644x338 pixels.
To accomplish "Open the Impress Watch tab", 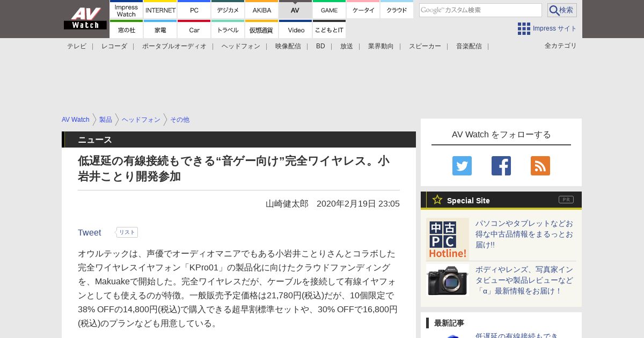I will point(127,10).
